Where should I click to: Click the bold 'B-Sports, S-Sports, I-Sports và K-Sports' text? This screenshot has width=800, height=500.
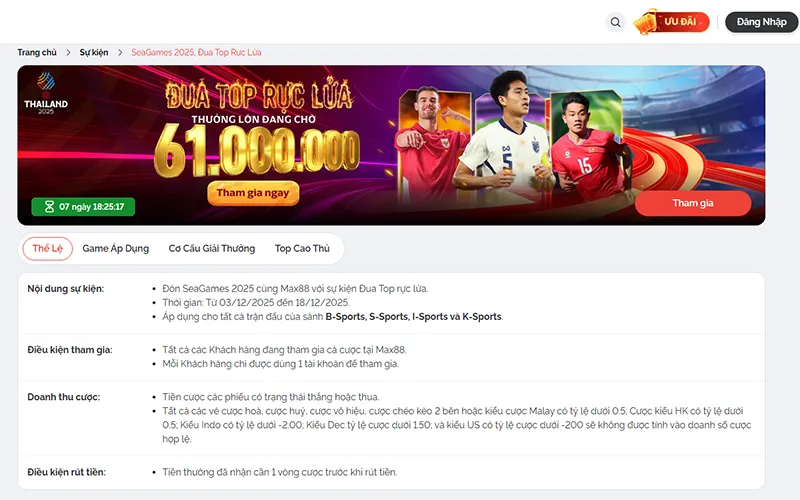point(413,316)
